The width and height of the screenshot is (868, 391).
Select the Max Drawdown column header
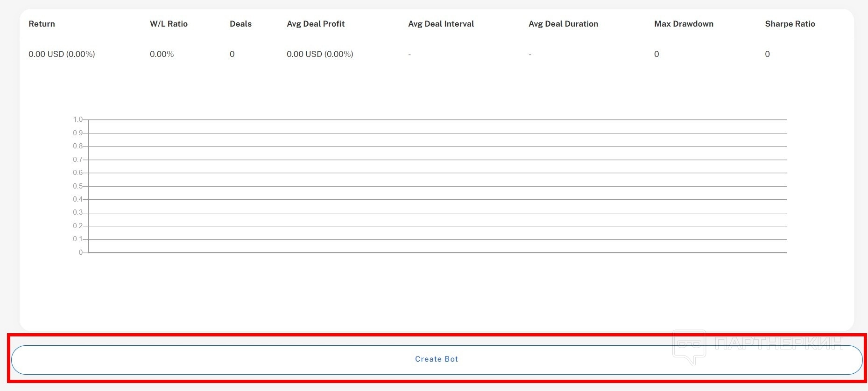point(684,24)
